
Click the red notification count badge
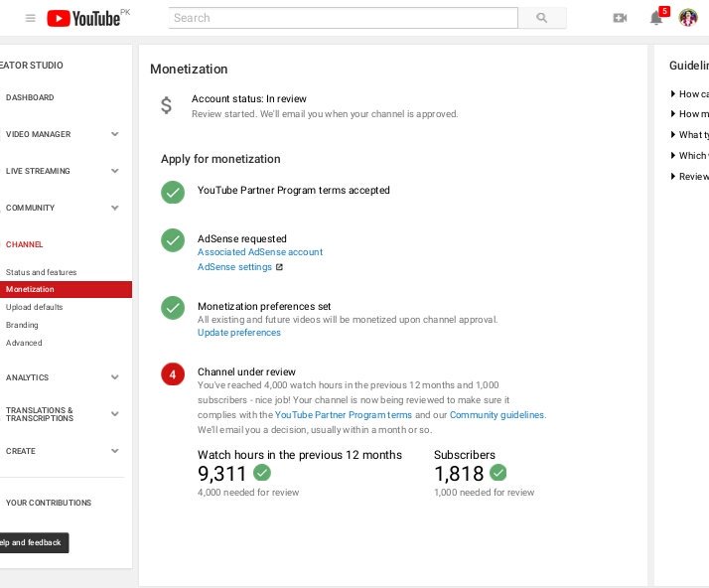click(x=664, y=11)
